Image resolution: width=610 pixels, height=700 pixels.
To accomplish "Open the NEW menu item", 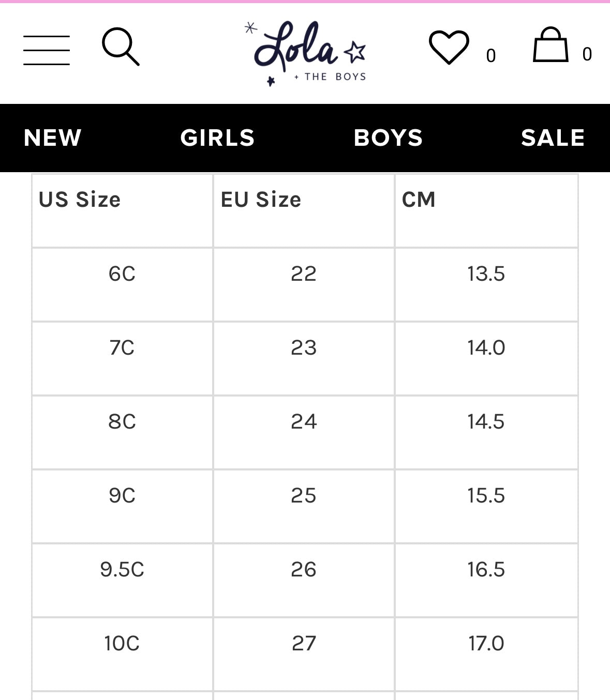I will pyautogui.click(x=52, y=138).
